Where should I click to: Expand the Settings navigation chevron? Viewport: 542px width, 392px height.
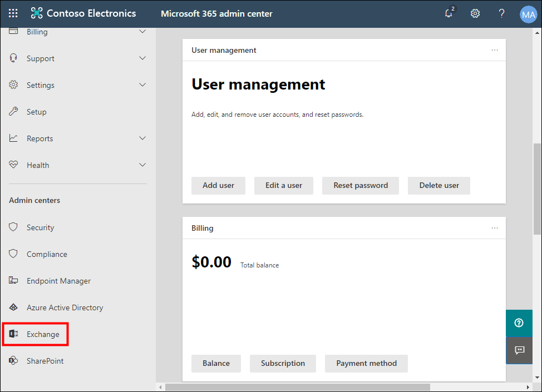[x=142, y=85]
